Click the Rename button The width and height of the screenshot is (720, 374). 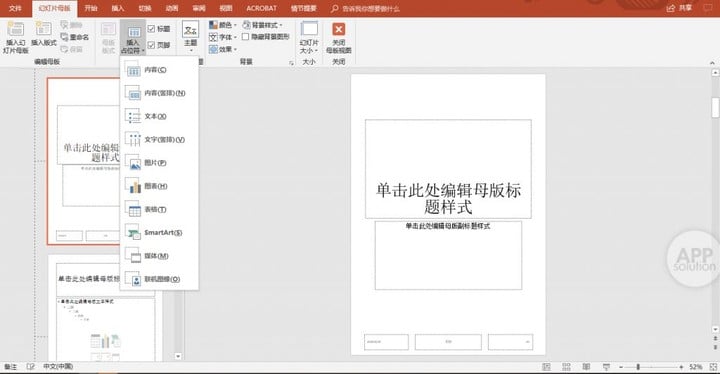tap(75, 37)
